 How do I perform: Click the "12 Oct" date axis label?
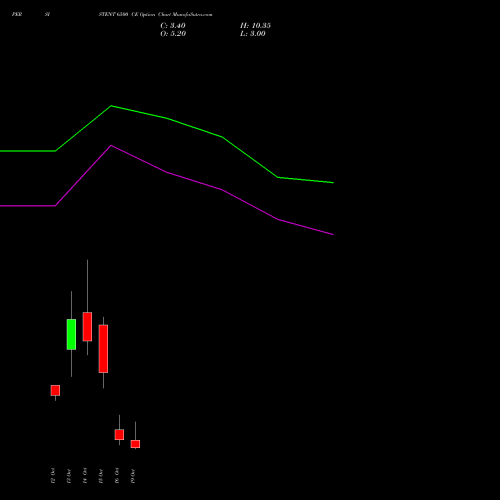pyautogui.click(x=53, y=476)
